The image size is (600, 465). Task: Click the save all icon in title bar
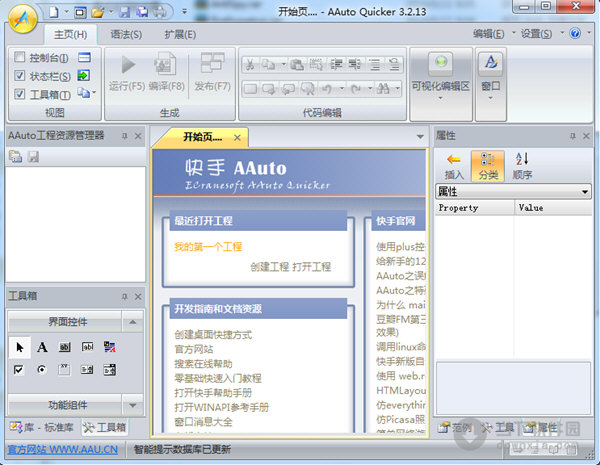[142, 12]
